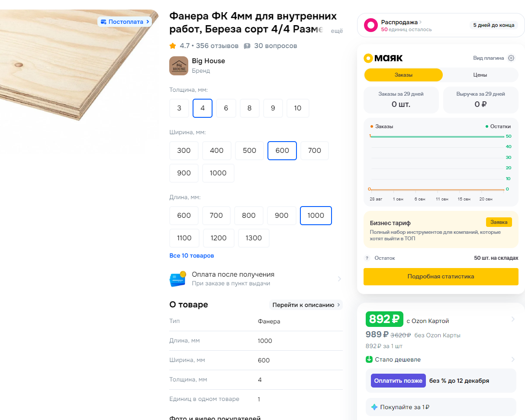Screen dimensions: 525x420
Task: Switch to the Цены tab
Action: click(480, 75)
